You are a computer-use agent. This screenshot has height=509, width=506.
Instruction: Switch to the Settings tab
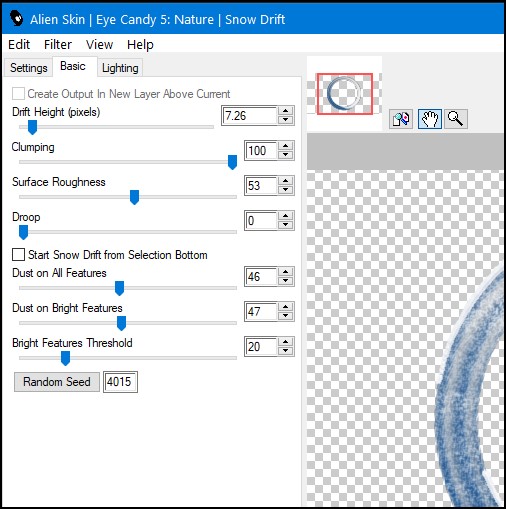(29, 68)
